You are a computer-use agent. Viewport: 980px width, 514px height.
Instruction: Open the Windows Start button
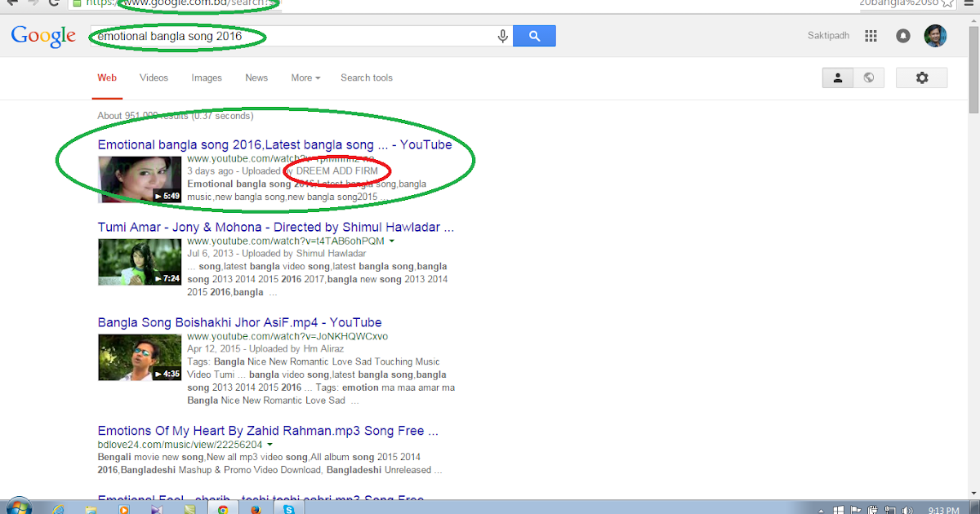coord(18,507)
